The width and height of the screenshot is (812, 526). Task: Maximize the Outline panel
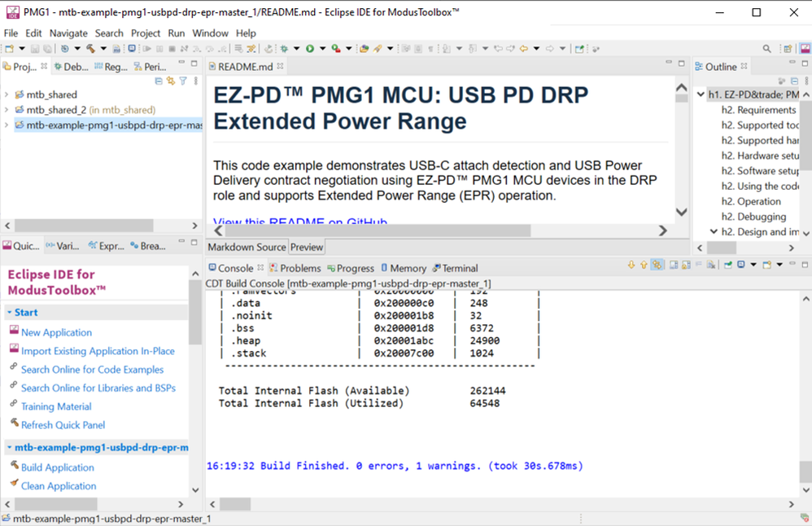805,64
